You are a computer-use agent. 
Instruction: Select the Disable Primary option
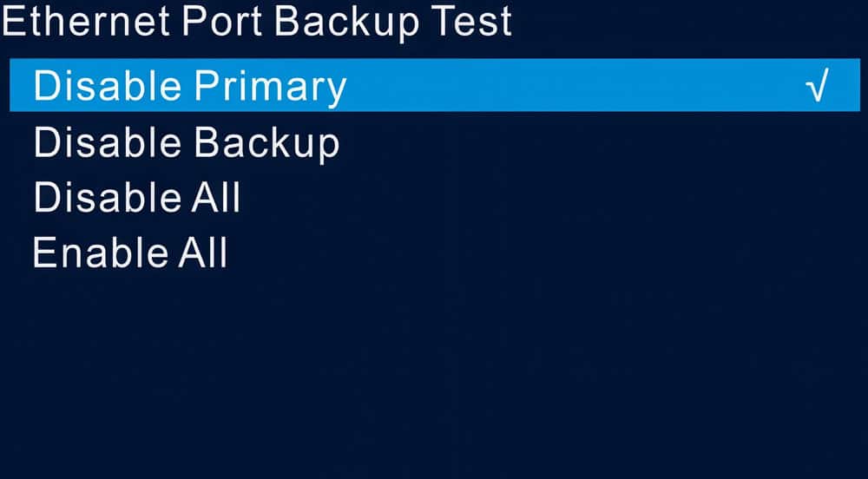point(435,85)
